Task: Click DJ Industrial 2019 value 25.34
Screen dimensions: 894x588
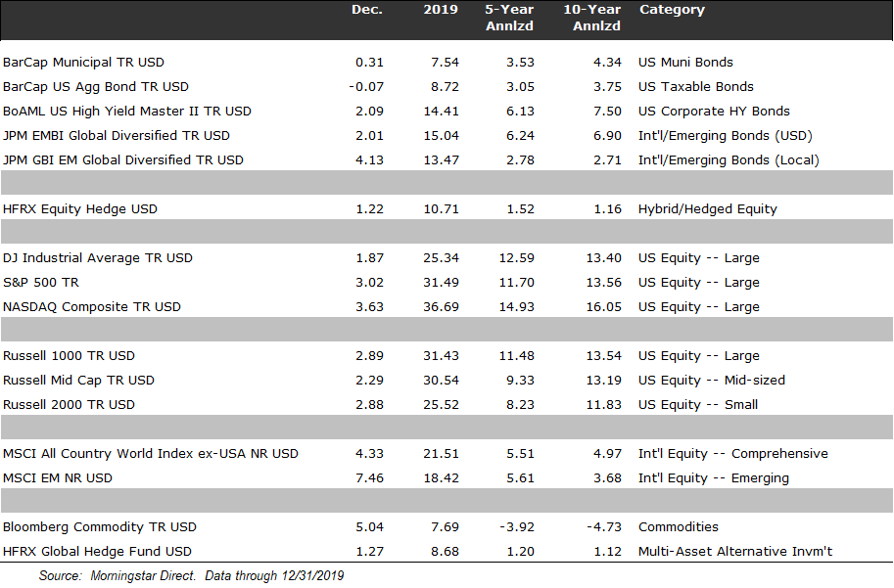Action: coord(441,258)
